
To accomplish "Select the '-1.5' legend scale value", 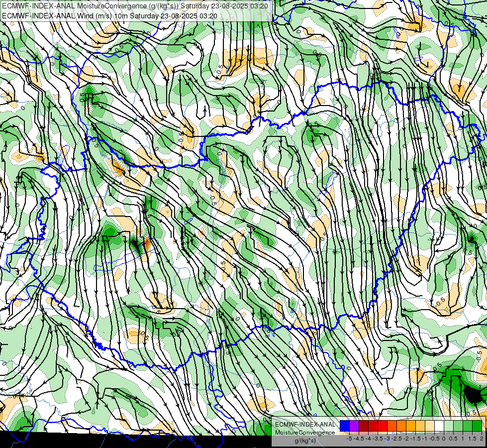I will tap(415, 439).
